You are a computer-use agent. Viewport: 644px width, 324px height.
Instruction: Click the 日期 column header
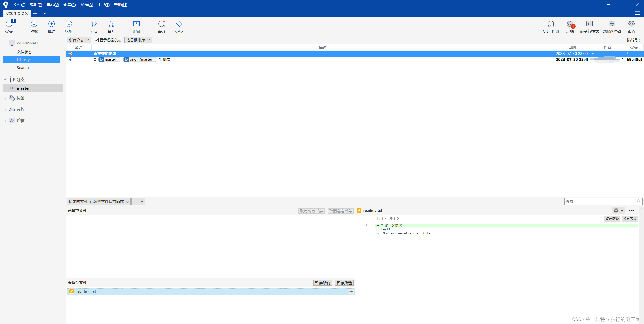[x=572, y=47]
